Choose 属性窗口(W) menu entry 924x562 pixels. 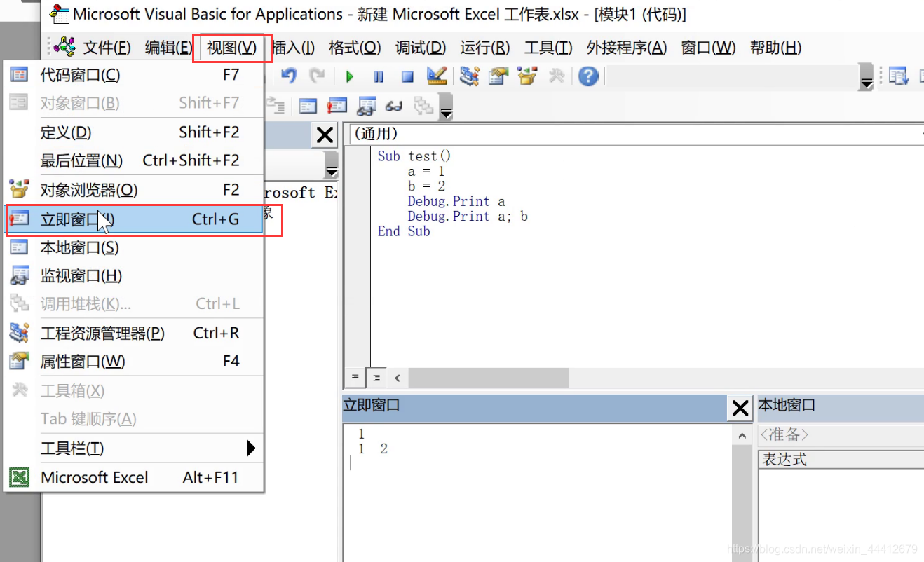pyautogui.click(x=134, y=362)
